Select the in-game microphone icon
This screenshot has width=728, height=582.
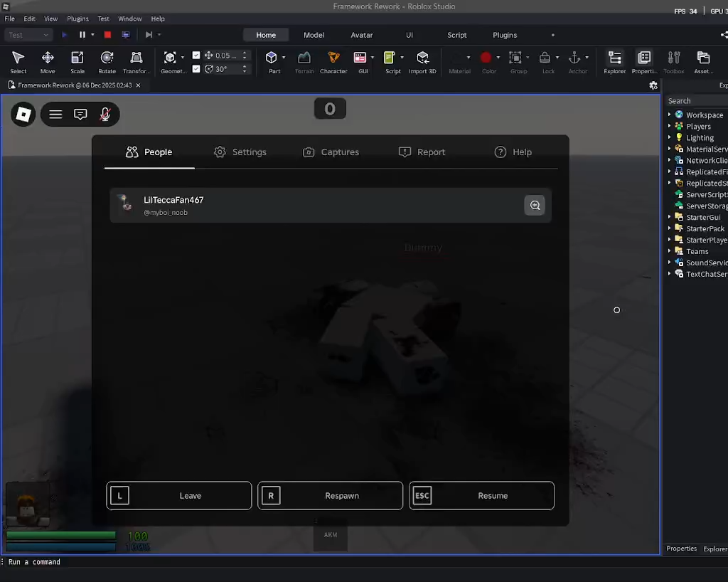(105, 115)
